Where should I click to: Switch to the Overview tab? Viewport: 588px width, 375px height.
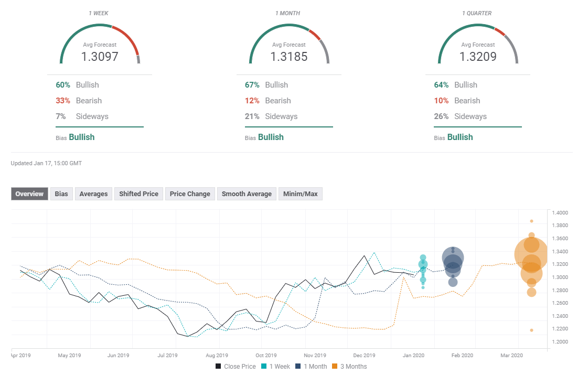point(29,194)
